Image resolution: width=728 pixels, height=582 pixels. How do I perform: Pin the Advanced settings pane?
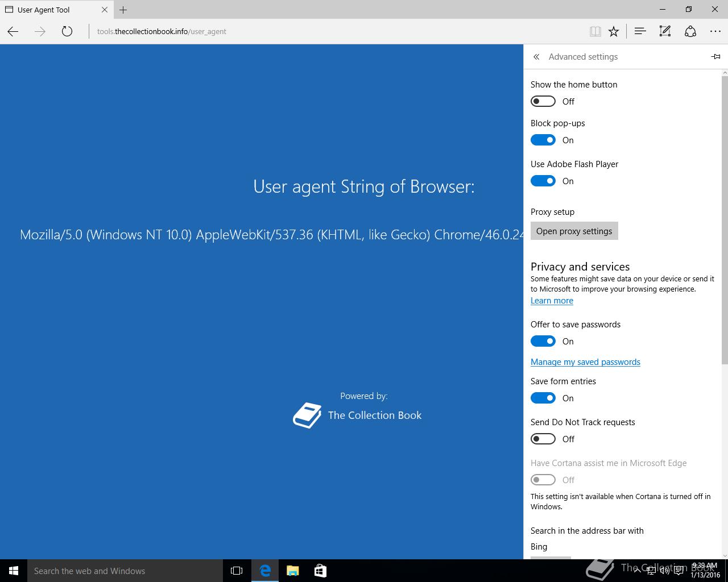tap(715, 57)
